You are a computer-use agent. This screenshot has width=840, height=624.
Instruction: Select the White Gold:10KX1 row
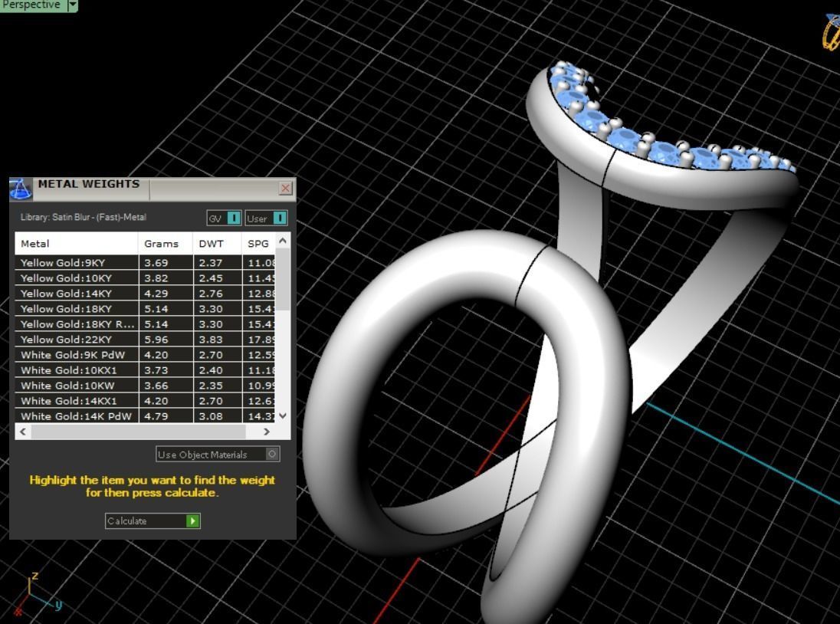click(145, 370)
